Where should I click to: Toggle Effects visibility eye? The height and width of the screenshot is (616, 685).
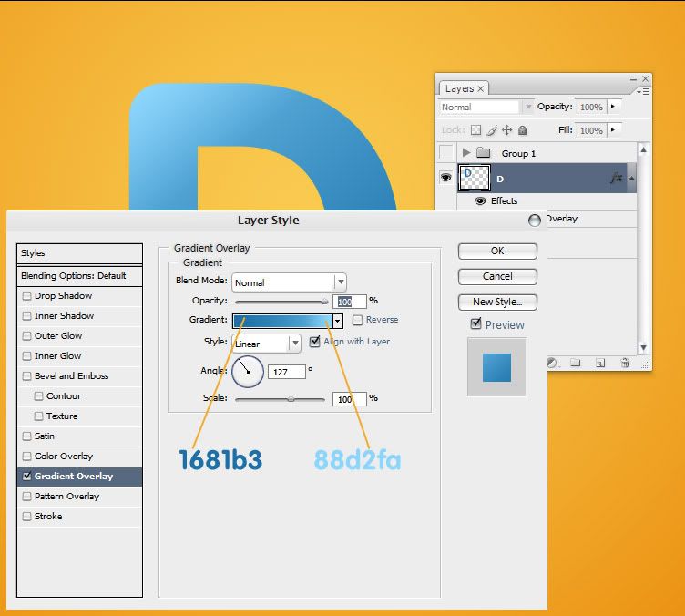(x=481, y=201)
